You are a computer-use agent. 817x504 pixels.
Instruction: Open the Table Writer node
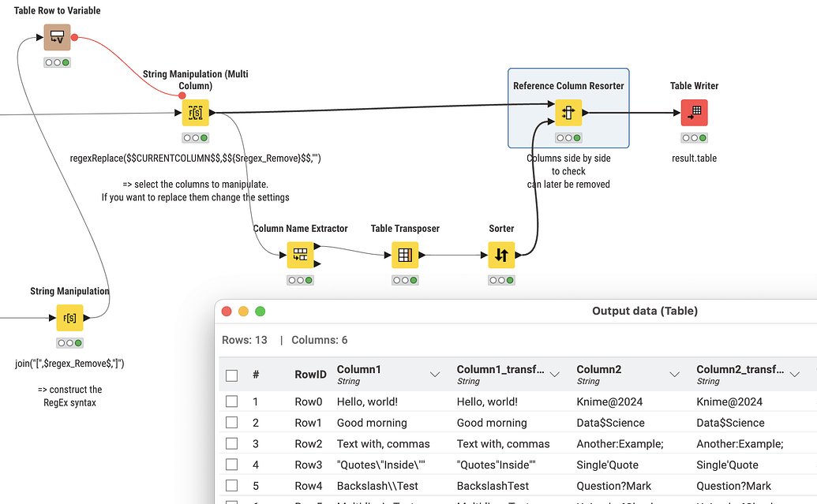(694, 112)
